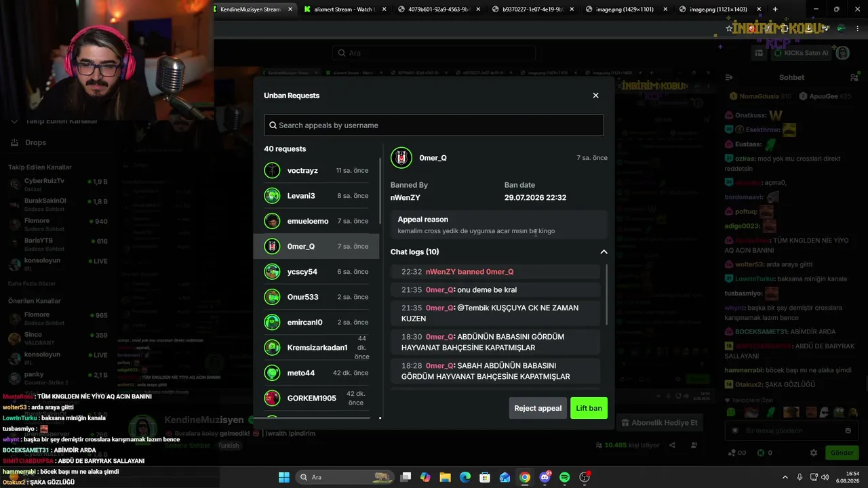Select meto44 unban request
The image size is (868, 488).
pyautogui.click(x=316, y=373)
